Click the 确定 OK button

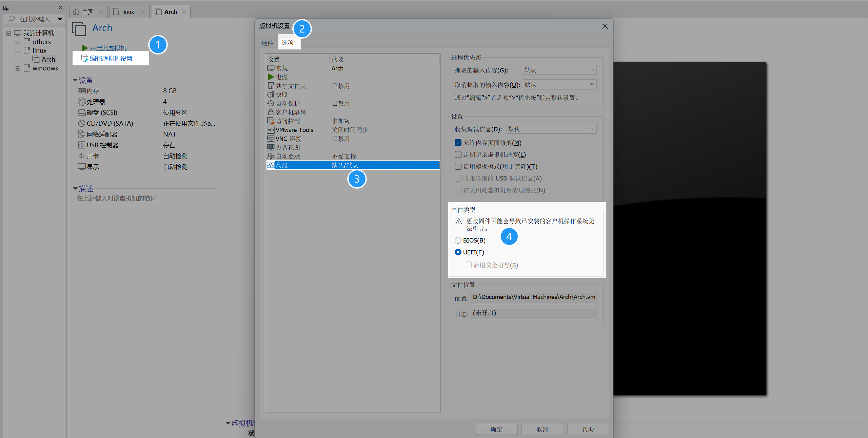click(496, 429)
